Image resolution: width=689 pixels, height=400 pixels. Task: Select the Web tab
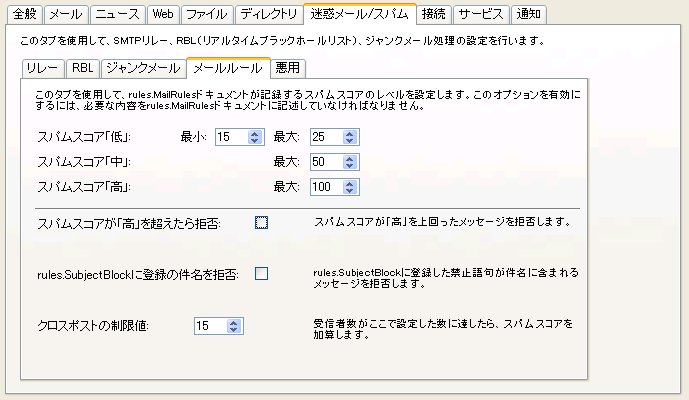tap(162, 15)
